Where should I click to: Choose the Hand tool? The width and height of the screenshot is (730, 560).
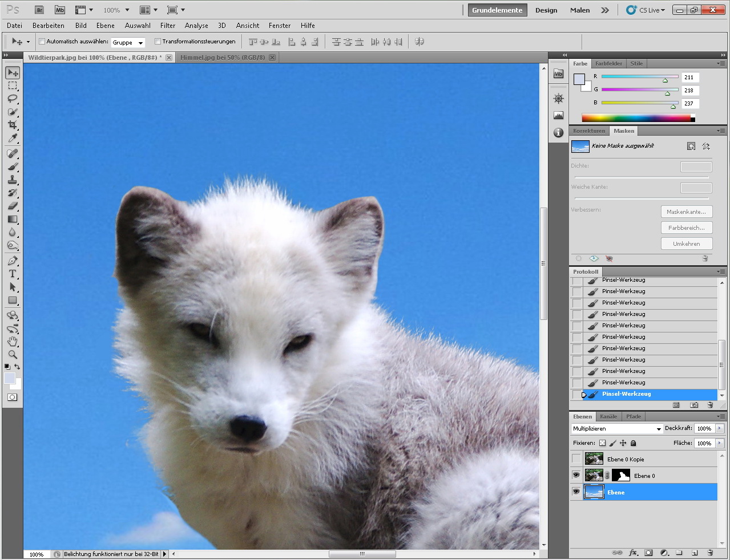tap(13, 342)
